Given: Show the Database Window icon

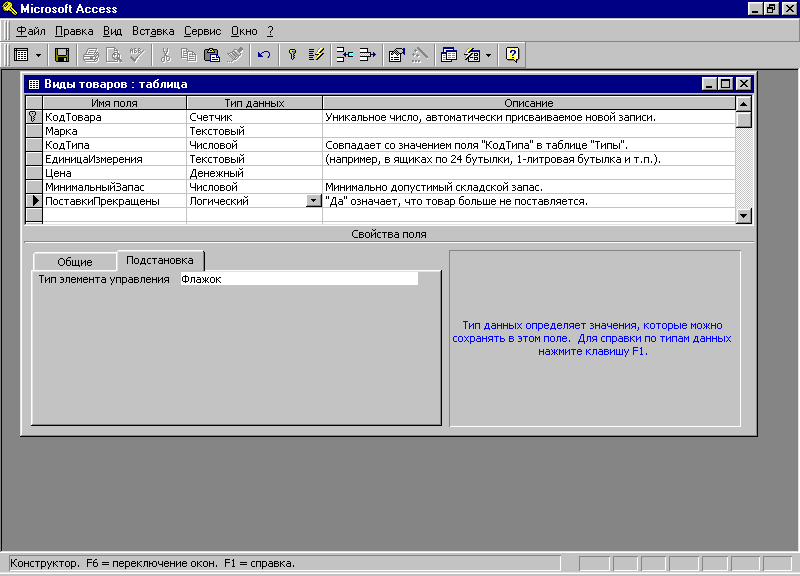Looking at the screenshot, I should point(448,55).
